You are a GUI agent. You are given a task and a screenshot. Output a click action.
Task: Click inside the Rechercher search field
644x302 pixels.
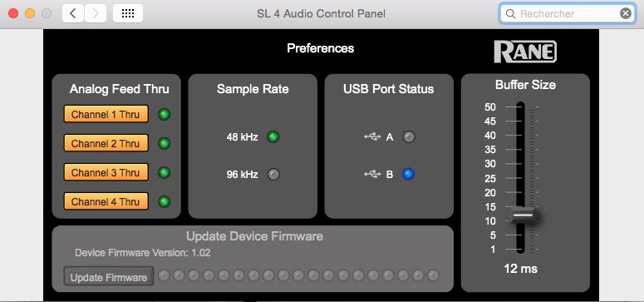pyautogui.click(x=568, y=14)
